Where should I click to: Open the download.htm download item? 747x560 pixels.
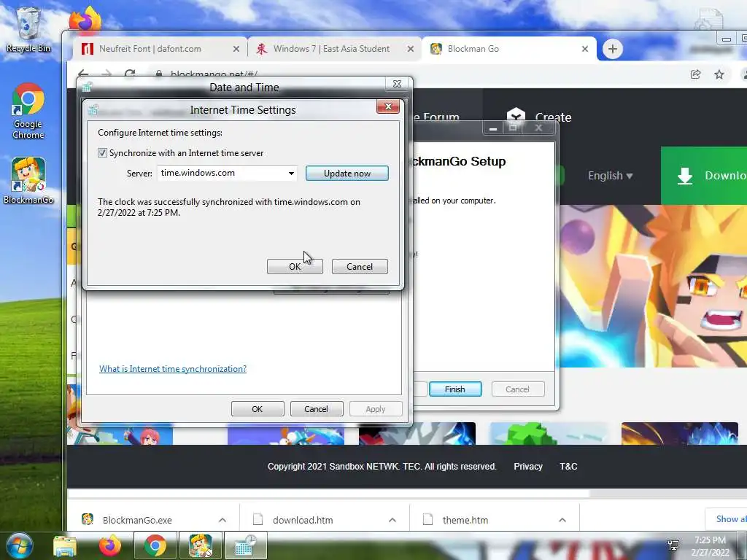coord(303,520)
